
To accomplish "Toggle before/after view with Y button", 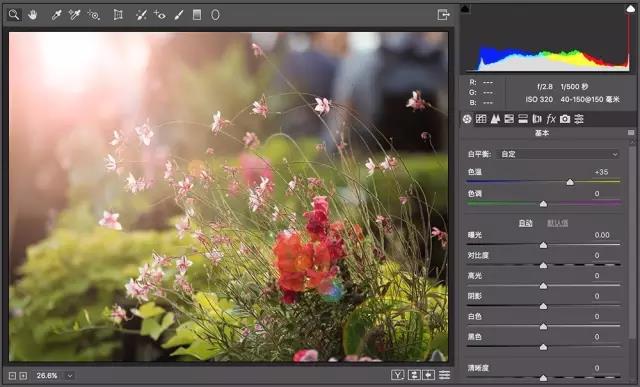I will click(397, 375).
